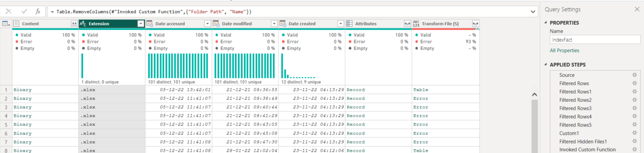Click the Table cell in row 8
This screenshot has width=644, height=153.
coord(445,151)
